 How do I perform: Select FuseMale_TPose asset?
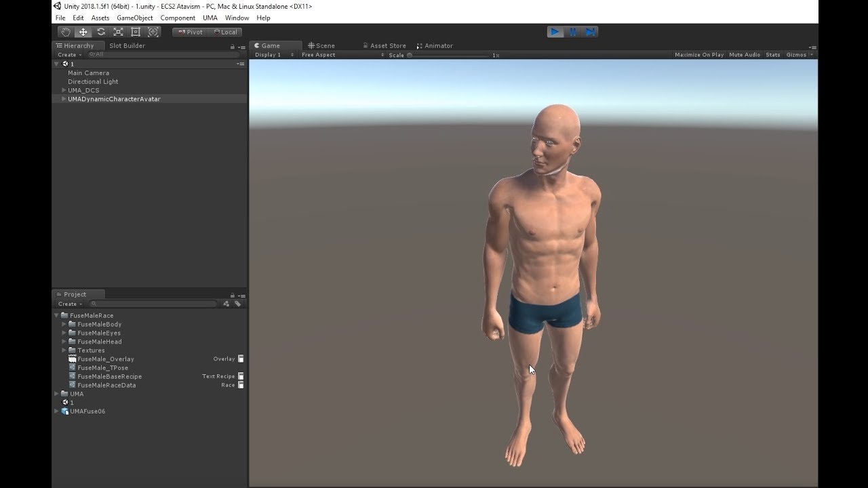102,367
